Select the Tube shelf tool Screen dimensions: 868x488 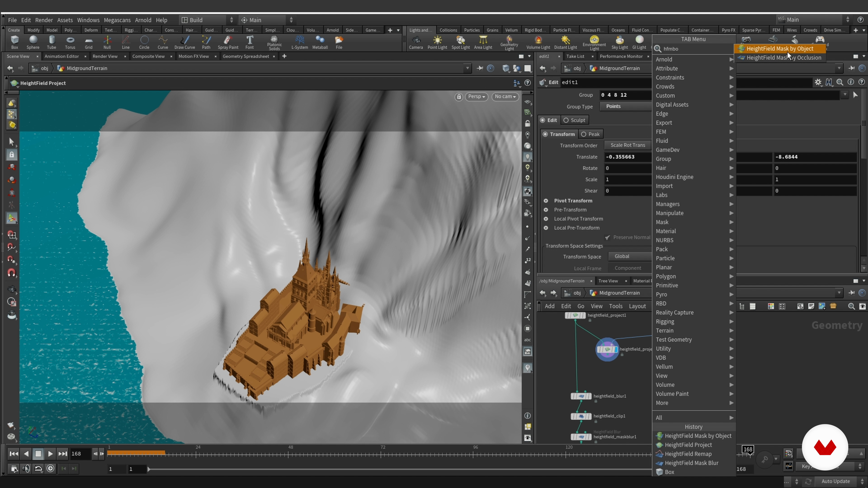pos(51,42)
